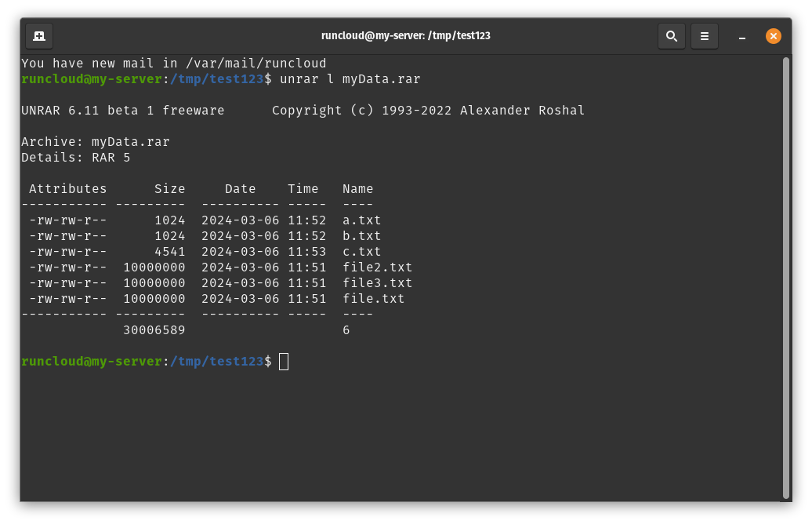Screen dimensions: 812x524
Task: Click the file3.txt entry in the archive list
Action: 377,283
